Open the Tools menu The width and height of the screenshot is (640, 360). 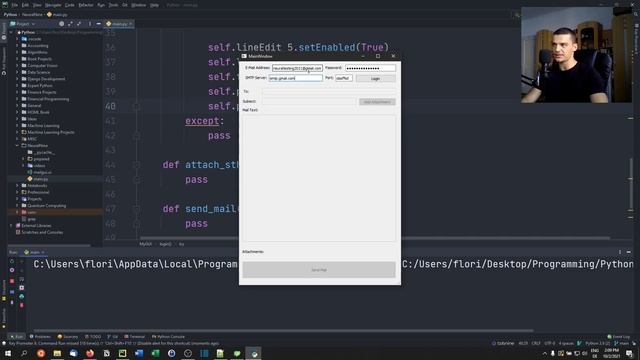click(x=113, y=5)
